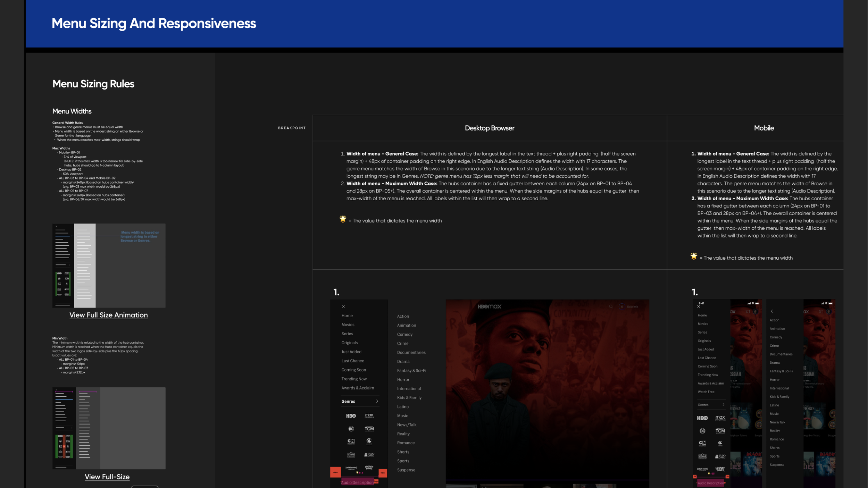
Task: Open the TCM hub logo in desktop menu
Action: pos(369,429)
